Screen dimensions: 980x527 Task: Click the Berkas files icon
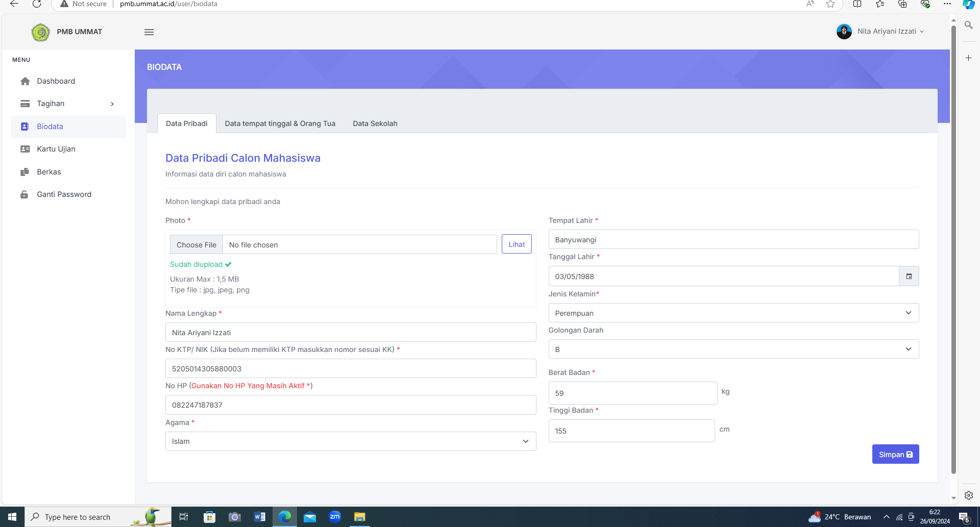25,172
